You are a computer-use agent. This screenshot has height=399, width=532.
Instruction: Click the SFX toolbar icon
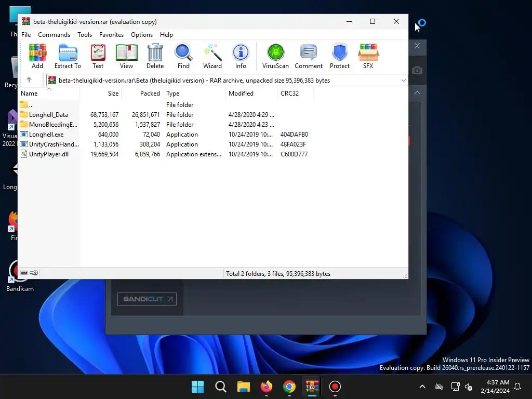coord(368,56)
